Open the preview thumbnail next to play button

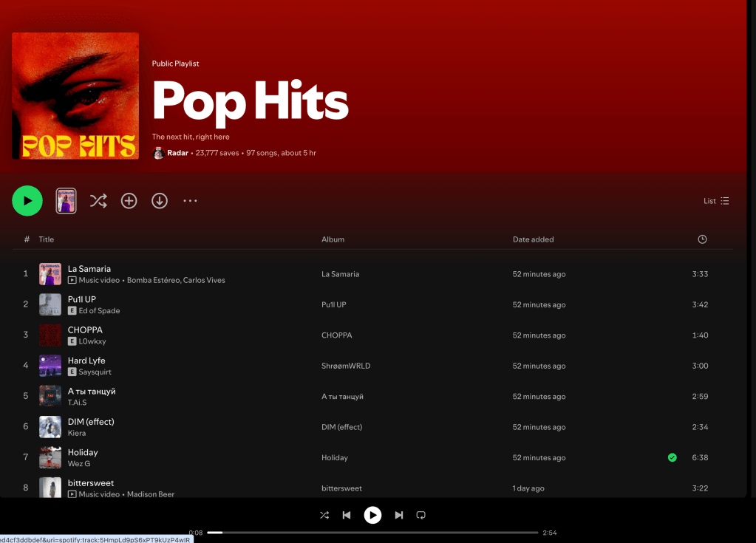(x=66, y=201)
